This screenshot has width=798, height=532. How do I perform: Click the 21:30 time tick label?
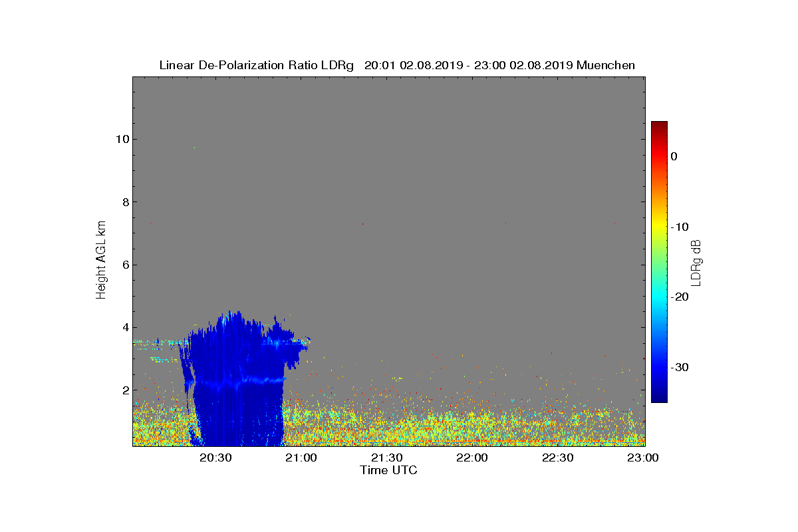tap(386, 458)
